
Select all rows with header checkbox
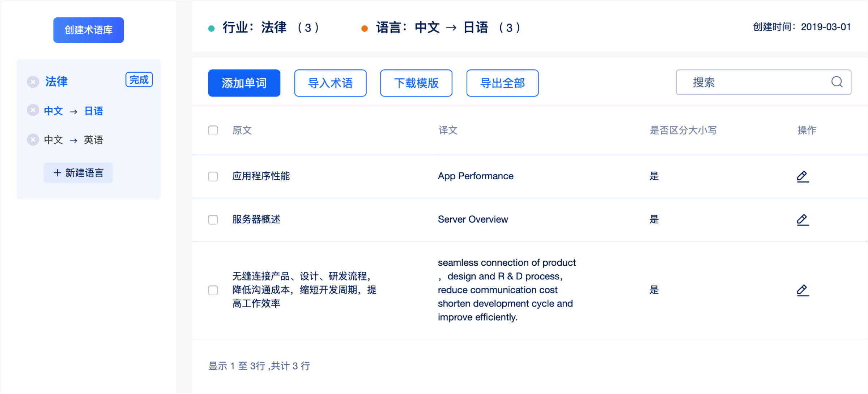tap(213, 130)
